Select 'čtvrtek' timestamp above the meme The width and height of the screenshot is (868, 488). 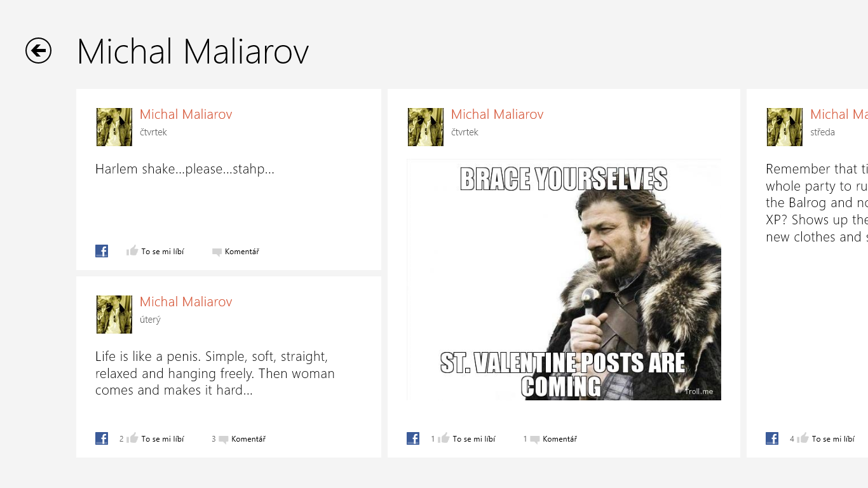[x=465, y=132]
